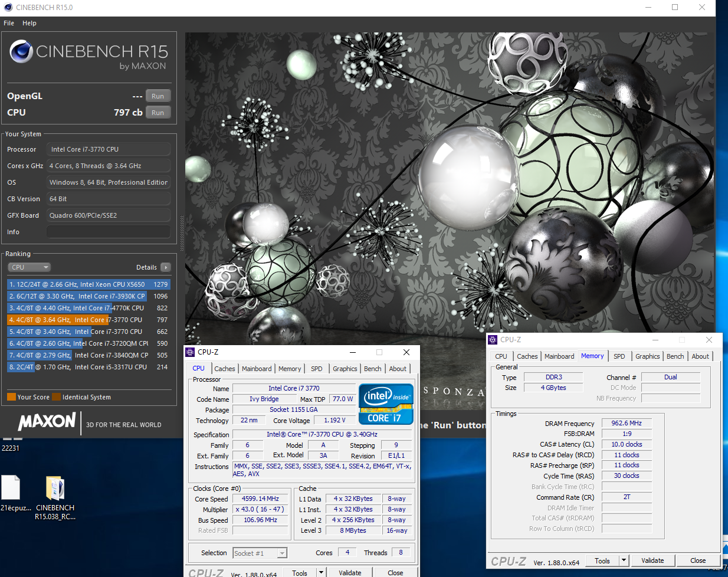728x577 pixels.
Task: Select highlighted ranking entry 3.64 GHz i7-3770
Action: [x=88, y=320]
